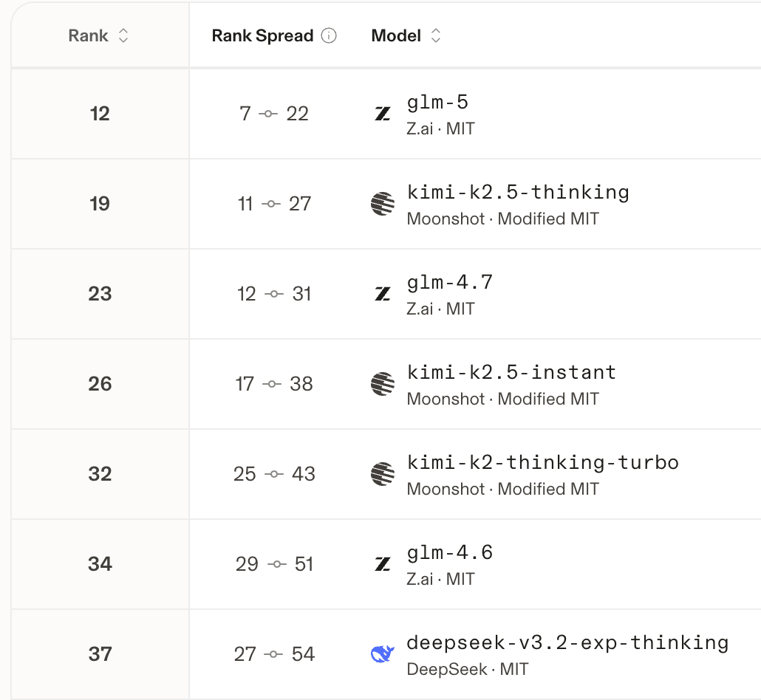Click the Moonshot logo beside kimi-k2.5-thinking
761x700 pixels.
click(x=383, y=204)
